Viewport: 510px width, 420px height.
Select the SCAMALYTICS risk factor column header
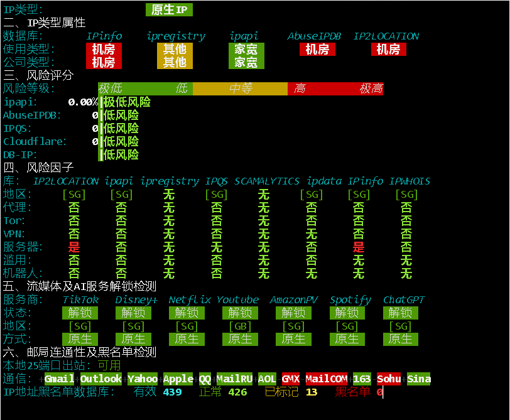267,181
